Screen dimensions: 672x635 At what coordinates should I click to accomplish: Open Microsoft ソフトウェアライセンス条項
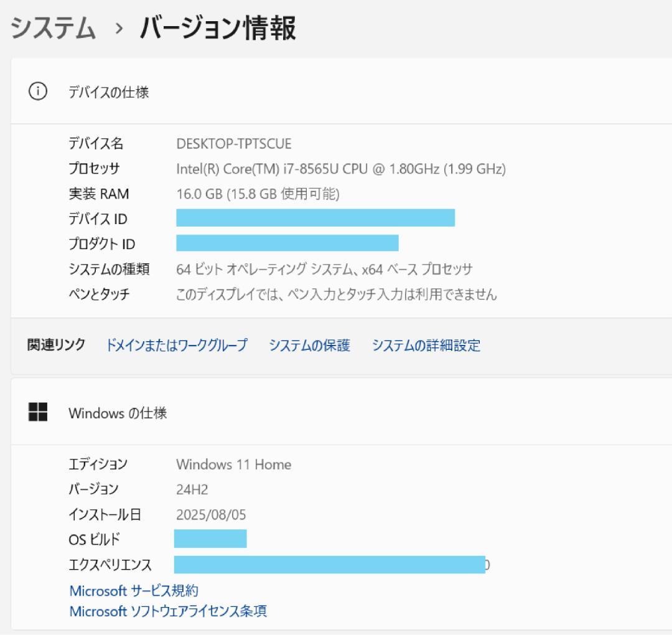167,611
